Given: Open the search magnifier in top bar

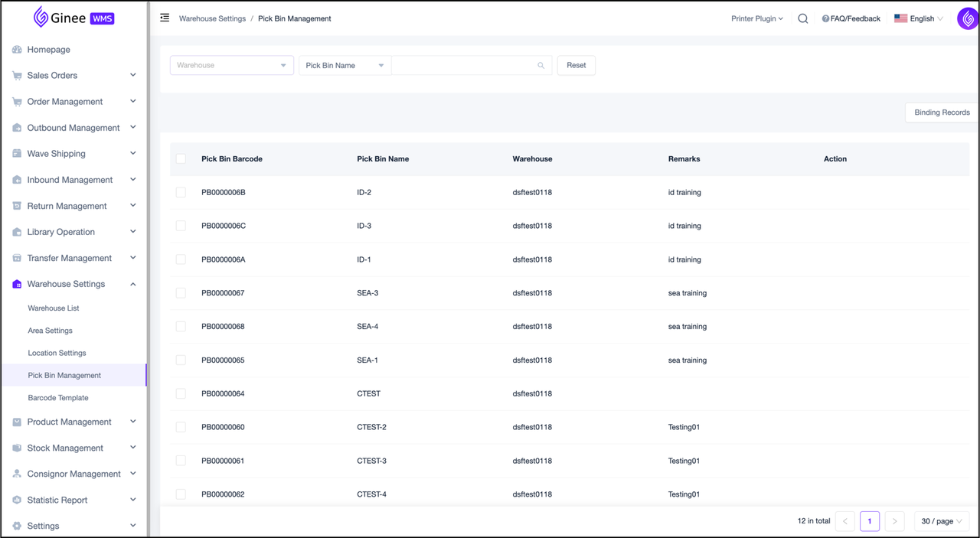Looking at the screenshot, I should coord(802,18).
